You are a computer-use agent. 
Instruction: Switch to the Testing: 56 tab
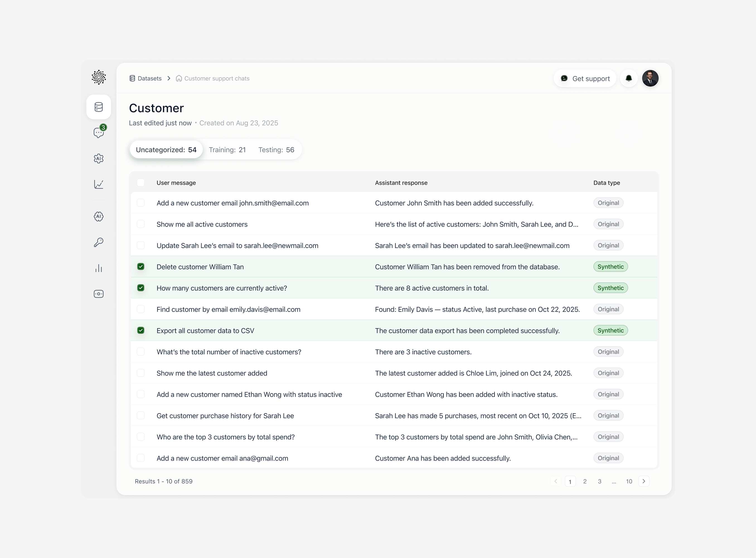(276, 150)
